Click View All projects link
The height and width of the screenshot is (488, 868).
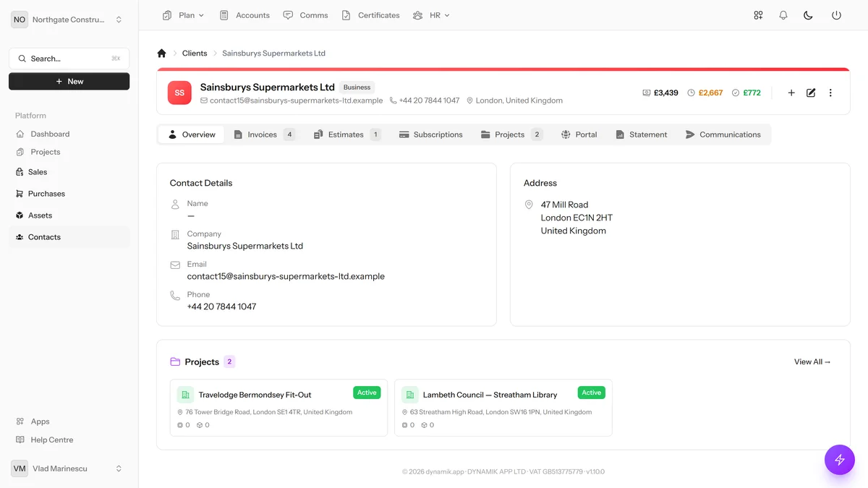[x=812, y=361]
